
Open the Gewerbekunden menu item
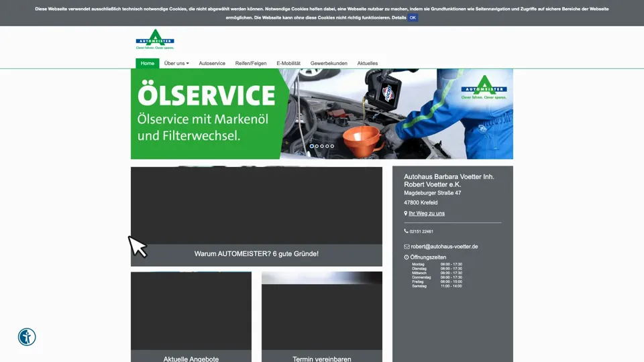pos(329,63)
